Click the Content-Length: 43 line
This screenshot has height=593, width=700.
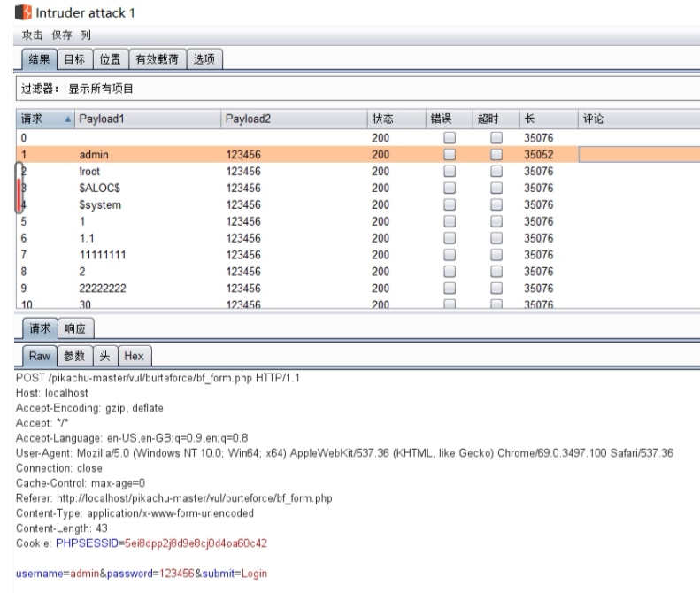[62, 528]
